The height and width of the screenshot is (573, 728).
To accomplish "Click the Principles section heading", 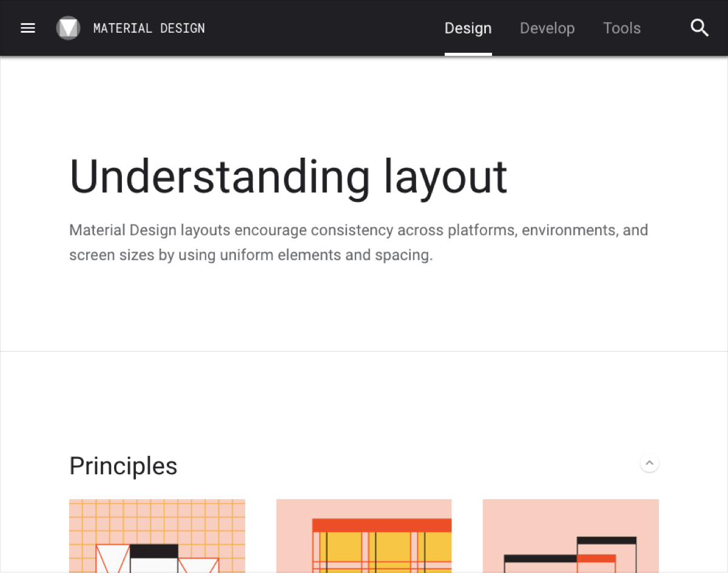I will (x=123, y=466).
